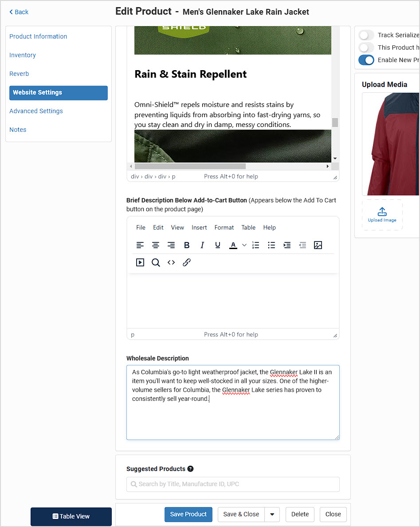Go Back to previous page
The image size is (420, 527).
tap(19, 12)
